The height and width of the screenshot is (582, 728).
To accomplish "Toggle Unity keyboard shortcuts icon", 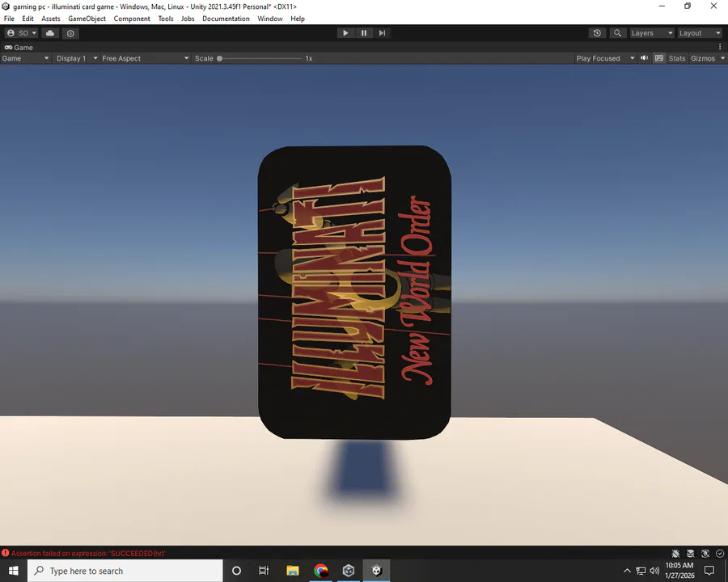I will point(658,58).
